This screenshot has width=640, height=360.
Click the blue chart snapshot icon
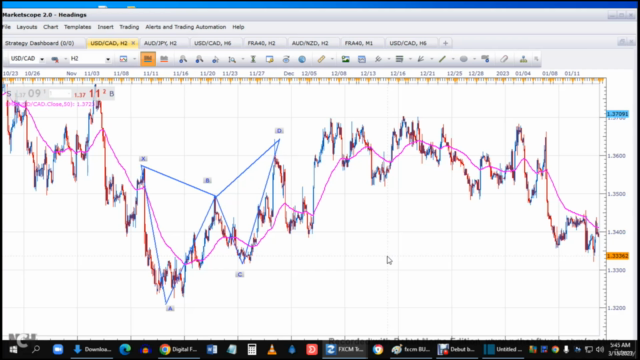(362, 59)
